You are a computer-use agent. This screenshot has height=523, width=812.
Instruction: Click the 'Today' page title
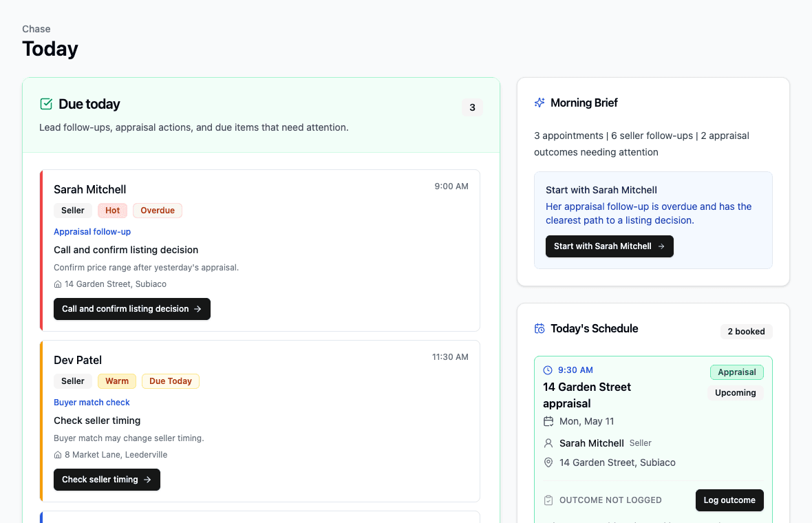coord(50,49)
